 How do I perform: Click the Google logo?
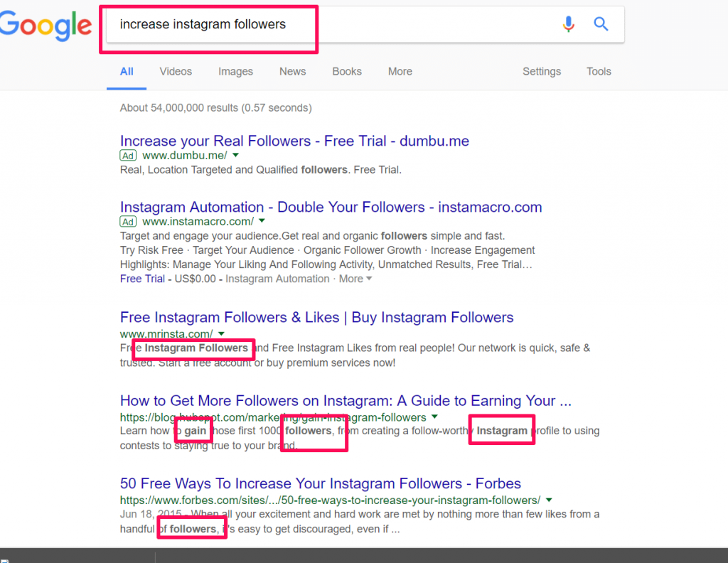coord(45,26)
